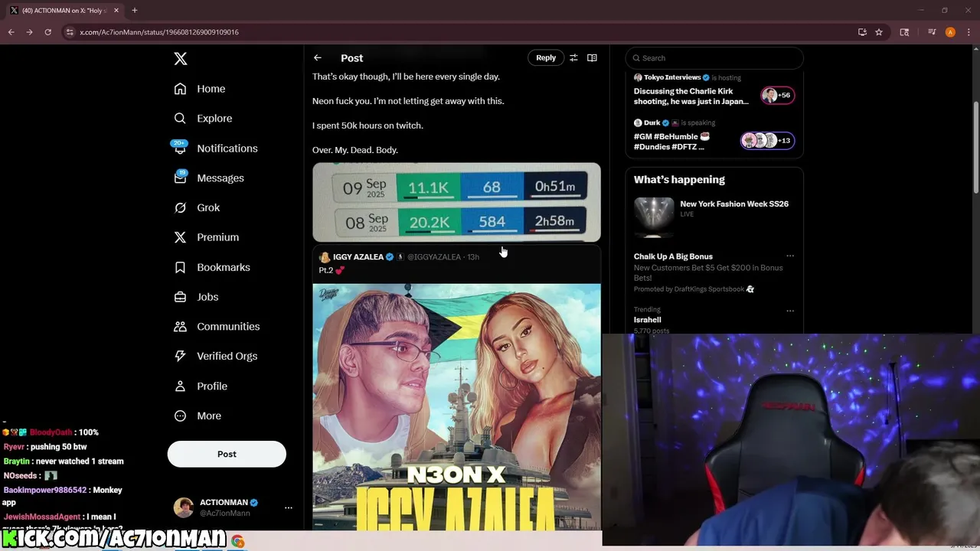The height and width of the screenshot is (551, 980).
Task: View site information icon
Action: [x=70, y=32]
